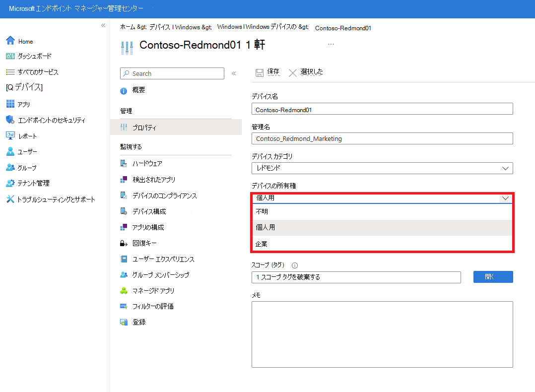Click the 開く button next to scope tags
This screenshot has height=392, width=535.
click(493, 276)
